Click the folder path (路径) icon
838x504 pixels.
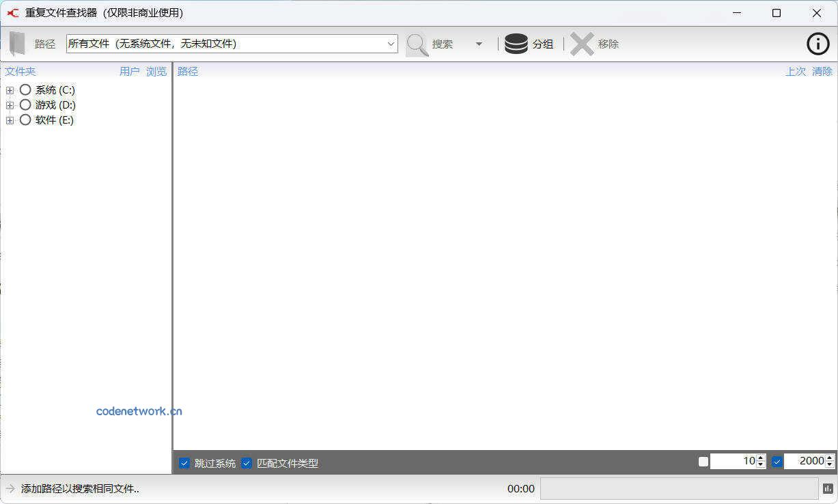18,44
